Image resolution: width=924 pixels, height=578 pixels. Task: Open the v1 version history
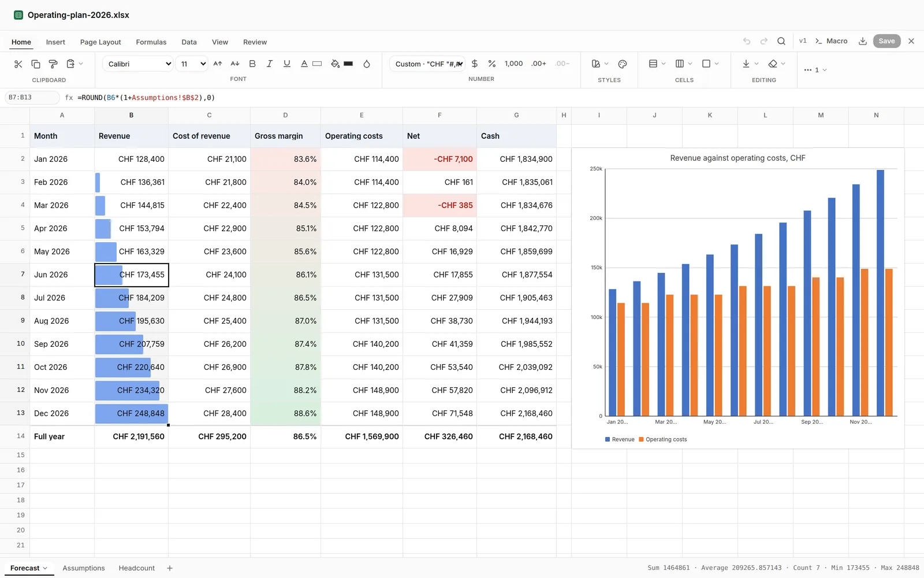(803, 41)
